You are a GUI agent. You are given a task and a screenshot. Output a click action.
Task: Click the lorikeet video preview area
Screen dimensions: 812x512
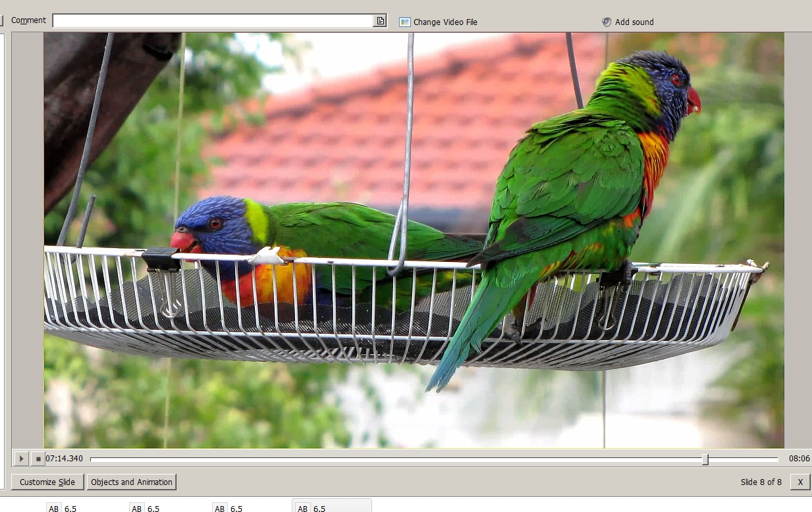pos(414,240)
